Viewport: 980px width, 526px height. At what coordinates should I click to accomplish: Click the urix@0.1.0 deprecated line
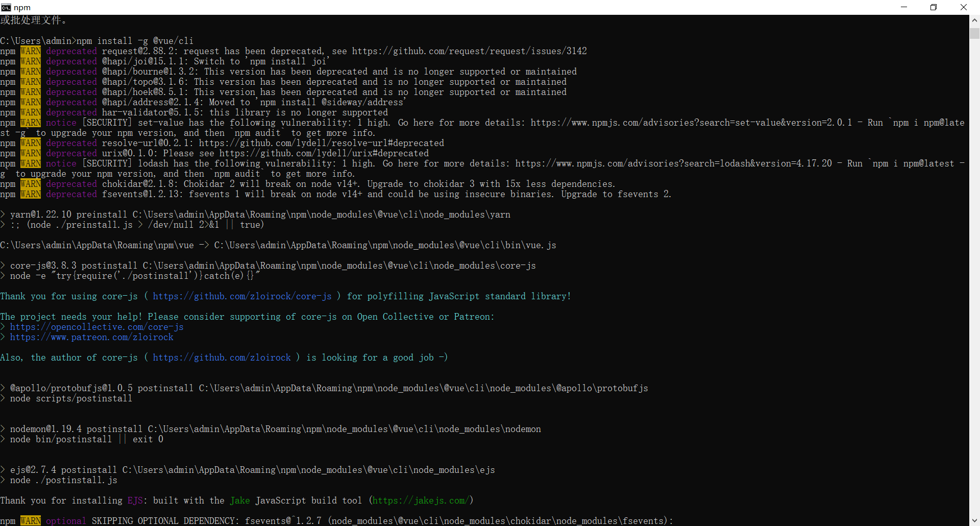[x=214, y=153]
